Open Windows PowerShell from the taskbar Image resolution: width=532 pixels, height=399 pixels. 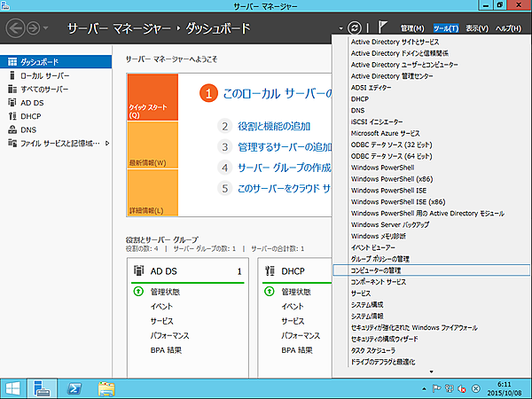[x=76, y=387]
